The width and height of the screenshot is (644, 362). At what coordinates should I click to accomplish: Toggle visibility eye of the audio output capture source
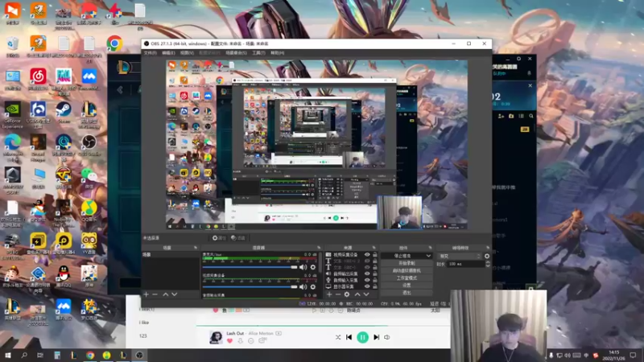pos(367,274)
